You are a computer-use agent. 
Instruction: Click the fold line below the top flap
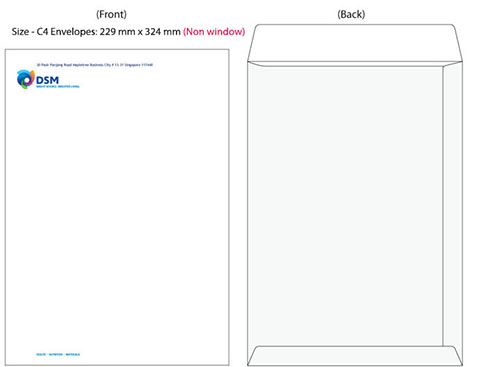pos(355,62)
